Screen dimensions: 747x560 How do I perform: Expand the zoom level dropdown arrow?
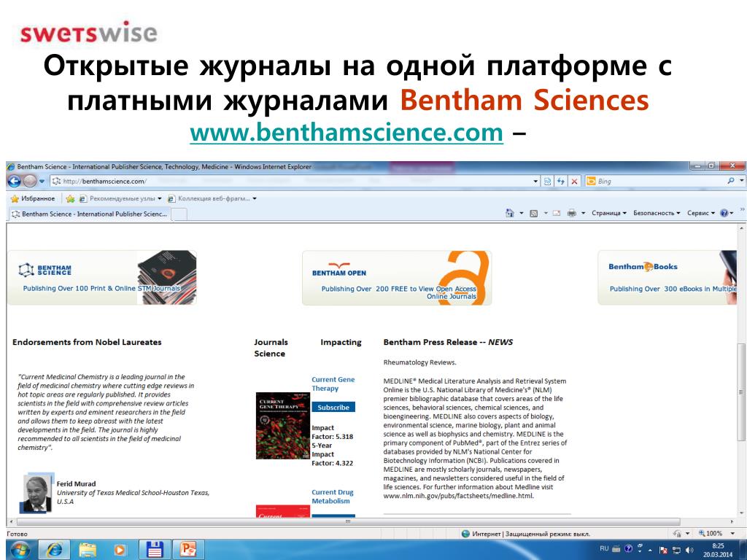pos(733,534)
